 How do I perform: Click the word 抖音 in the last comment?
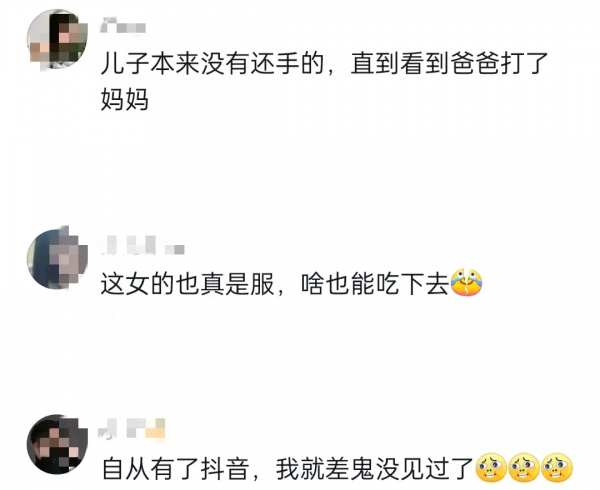tap(225, 469)
